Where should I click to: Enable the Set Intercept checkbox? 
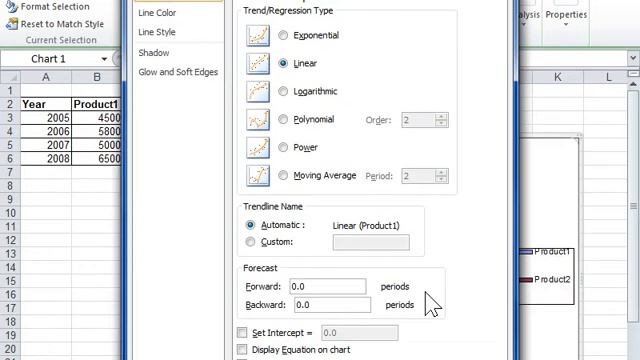pos(242,333)
